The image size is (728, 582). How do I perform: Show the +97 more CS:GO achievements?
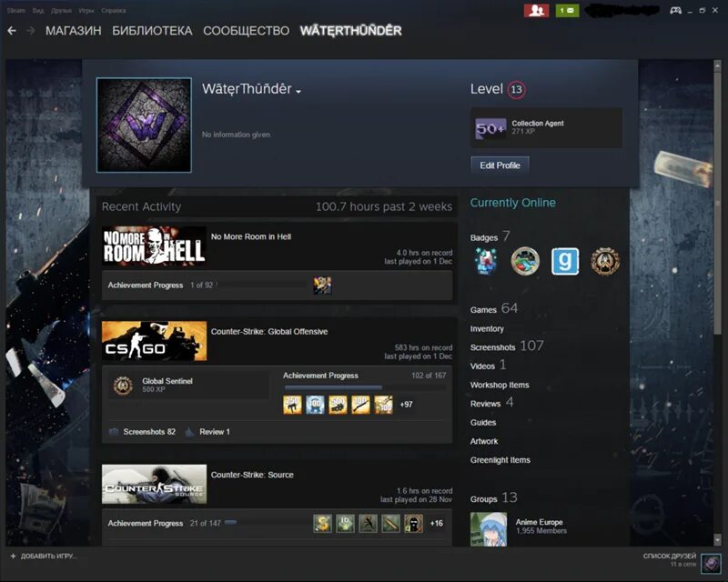(x=406, y=405)
